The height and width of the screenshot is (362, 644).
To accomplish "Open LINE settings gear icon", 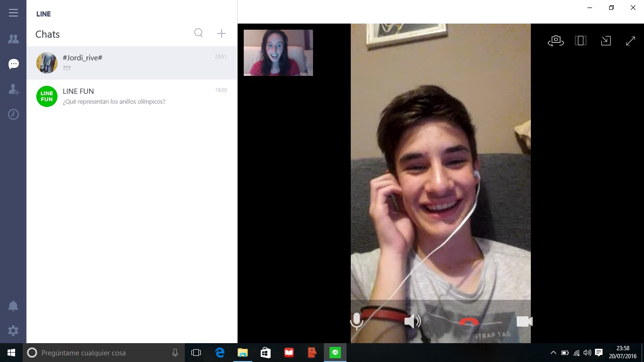I will pyautogui.click(x=13, y=330).
